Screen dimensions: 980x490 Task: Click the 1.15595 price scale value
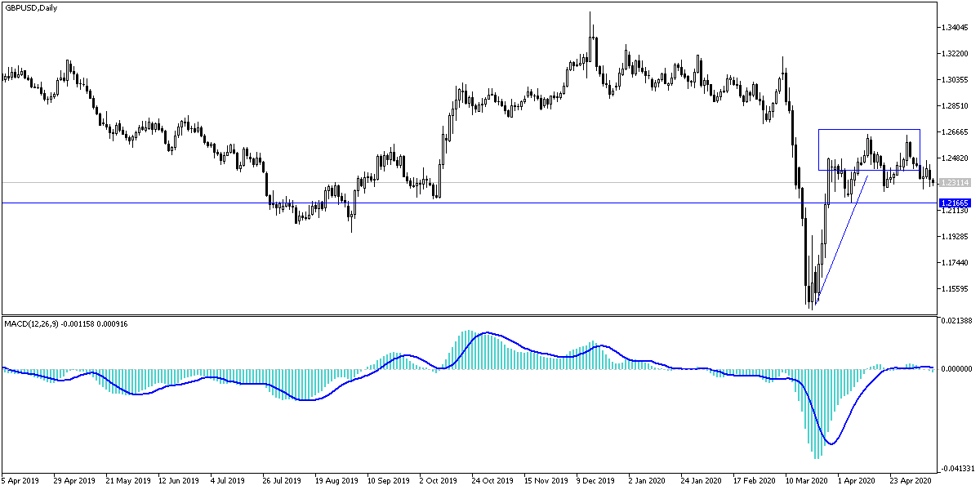(x=955, y=287)
